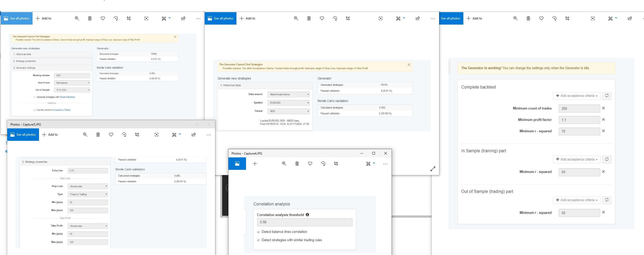
Task: Click the rotate icon in Capture5 window
Action: (x=124, y=135)
